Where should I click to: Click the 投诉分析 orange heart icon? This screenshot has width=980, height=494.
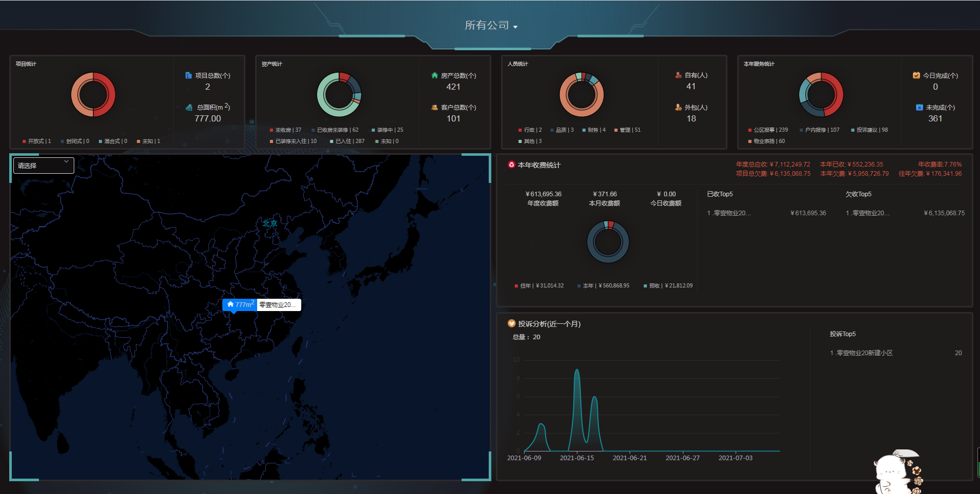click(x=511, y=323)
